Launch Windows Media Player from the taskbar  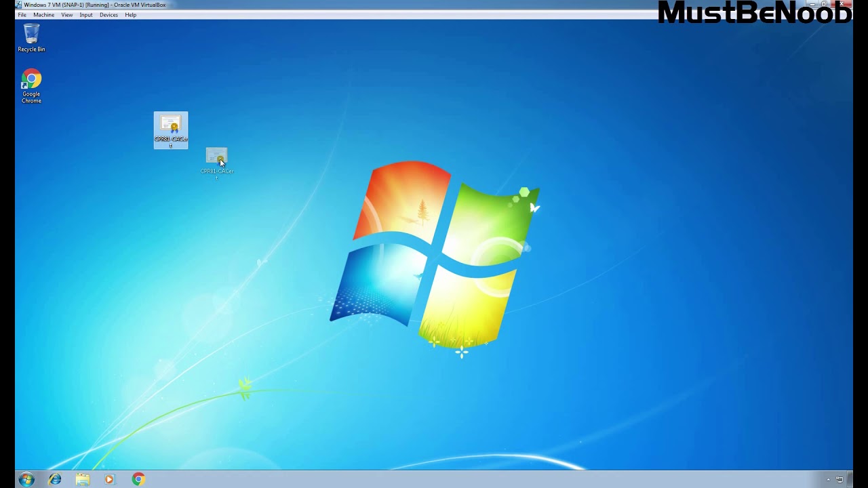[x=110, y=479]
